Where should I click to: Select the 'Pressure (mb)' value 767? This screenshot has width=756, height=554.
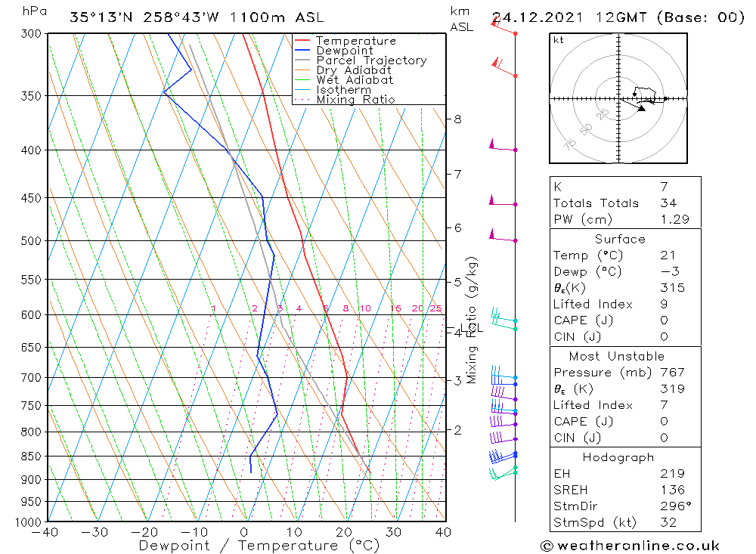(673, 373)
